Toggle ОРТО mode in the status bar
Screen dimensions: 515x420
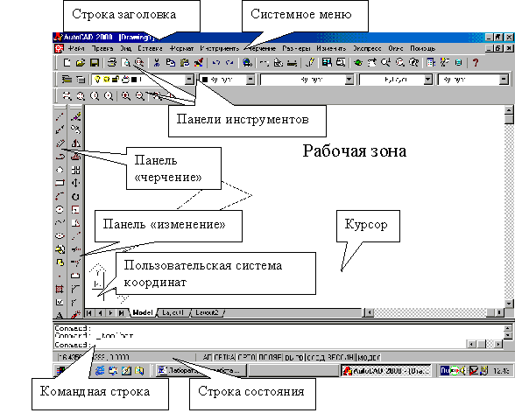coord(247,357)
